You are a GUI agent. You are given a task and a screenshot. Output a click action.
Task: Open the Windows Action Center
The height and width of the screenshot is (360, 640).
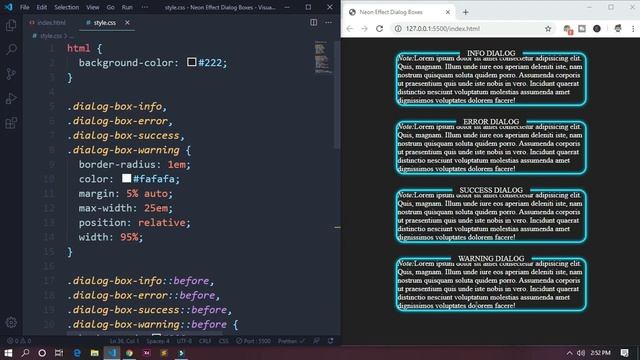[624, 353]
